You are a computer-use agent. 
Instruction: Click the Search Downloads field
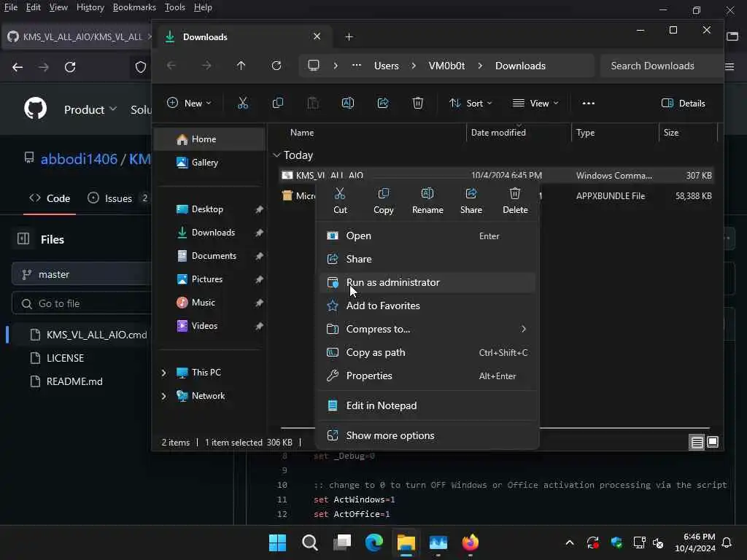click(x=659, y=66)
